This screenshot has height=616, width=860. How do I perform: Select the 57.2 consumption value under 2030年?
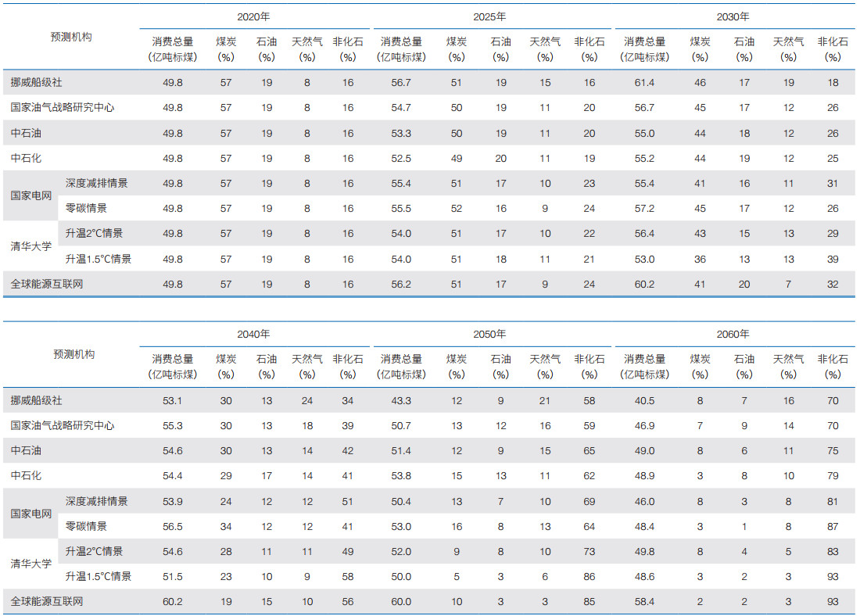pos(644,209)
